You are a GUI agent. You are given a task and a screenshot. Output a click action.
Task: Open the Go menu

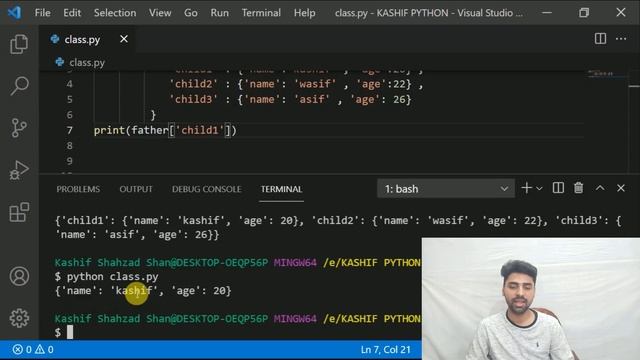191,13
